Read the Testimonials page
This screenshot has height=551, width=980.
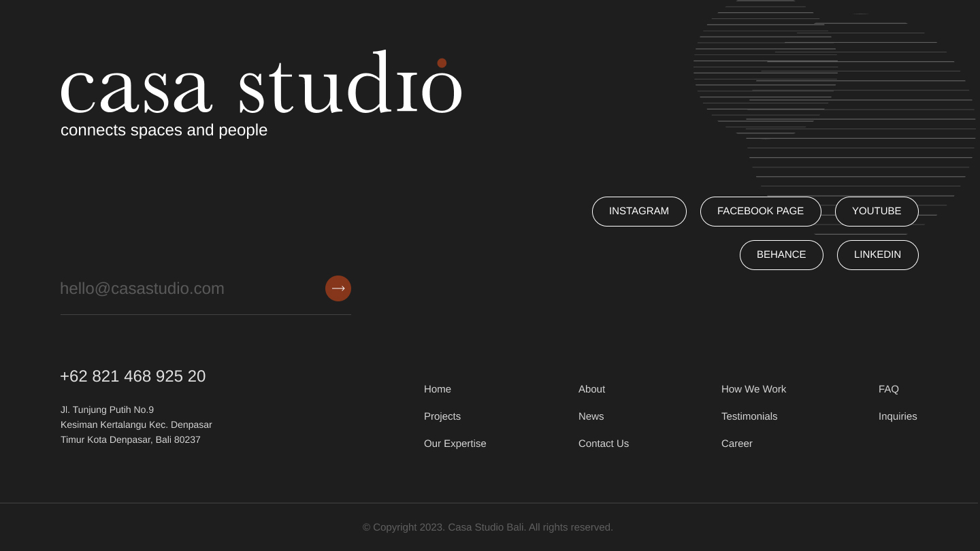[749, 416]
